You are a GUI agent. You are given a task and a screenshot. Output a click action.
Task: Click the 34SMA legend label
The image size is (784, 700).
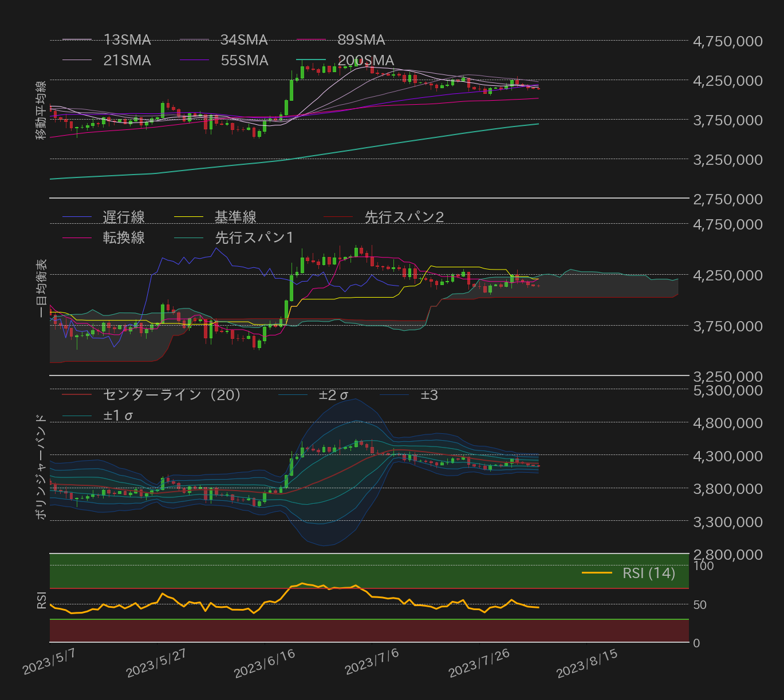click(x=244, y=40)
